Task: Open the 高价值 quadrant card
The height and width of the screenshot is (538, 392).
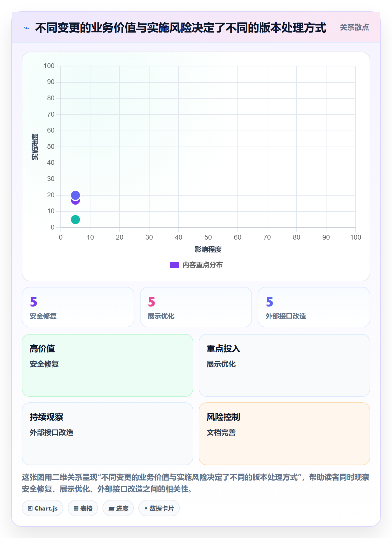Action: point(108,365)
